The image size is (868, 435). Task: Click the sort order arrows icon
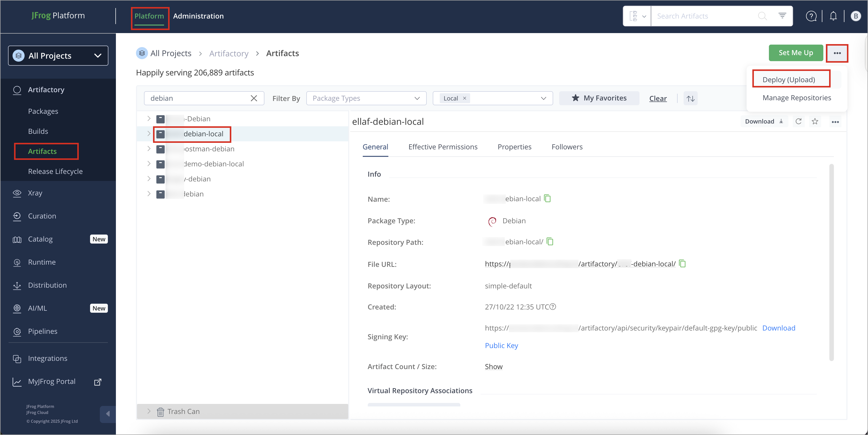click(x=690, y=98)
